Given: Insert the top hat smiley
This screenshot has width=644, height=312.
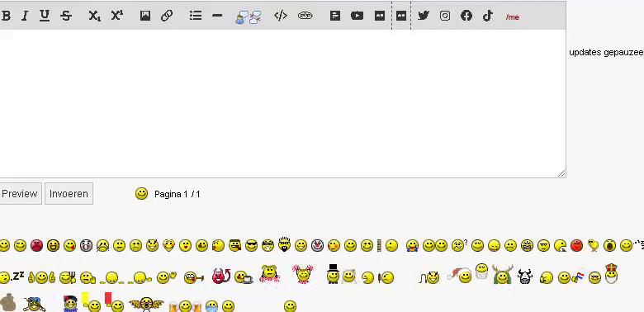Looking at the screenshot, I should tap(333, 274).
